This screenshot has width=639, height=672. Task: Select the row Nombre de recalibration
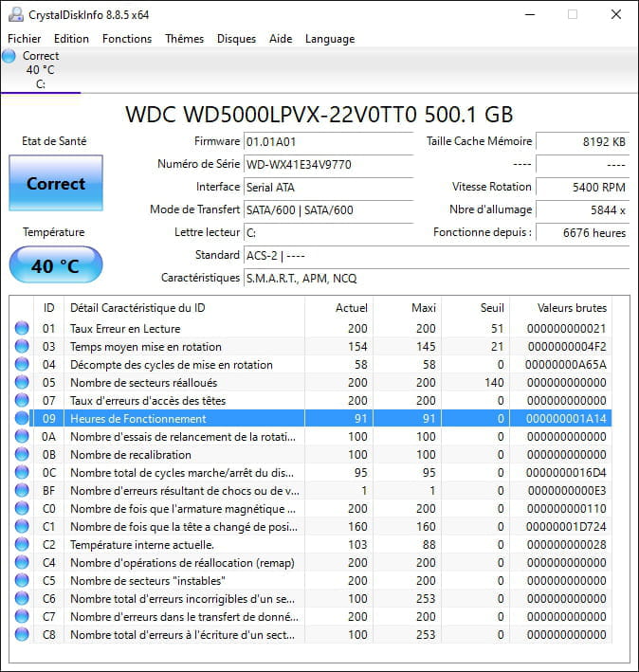[311, 454]
